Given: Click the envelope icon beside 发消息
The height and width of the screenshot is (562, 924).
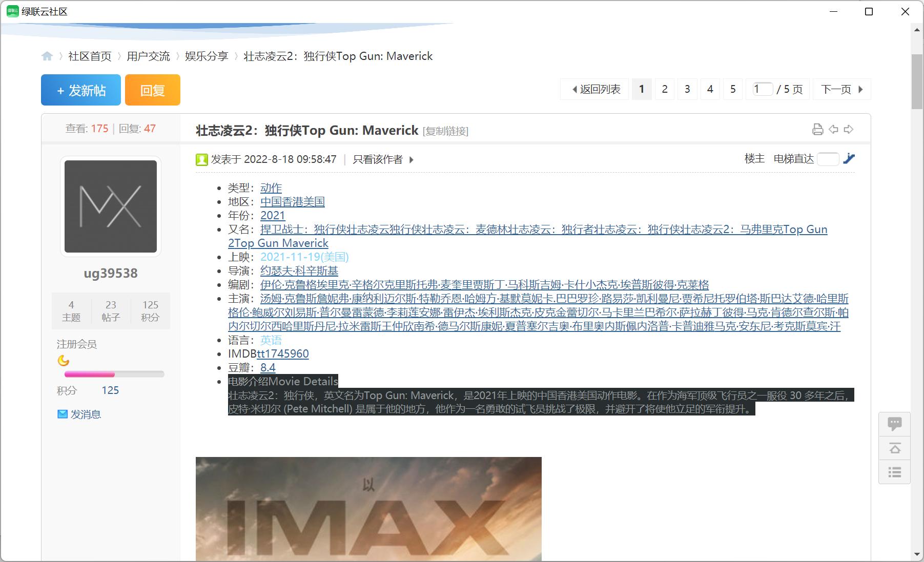Looking at the screenshot, I should click(62, 413).
